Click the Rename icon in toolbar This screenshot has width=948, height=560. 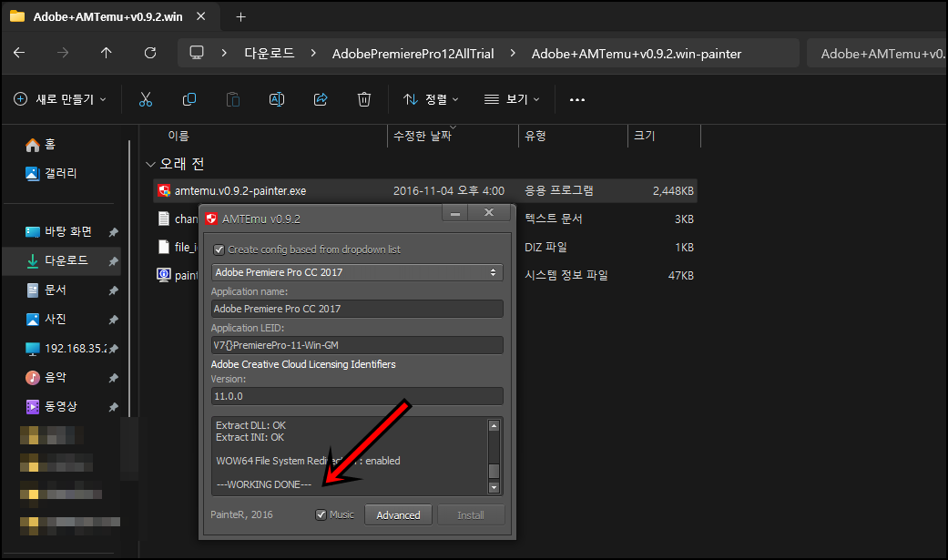pyautogui.click(x=277, y=99)
